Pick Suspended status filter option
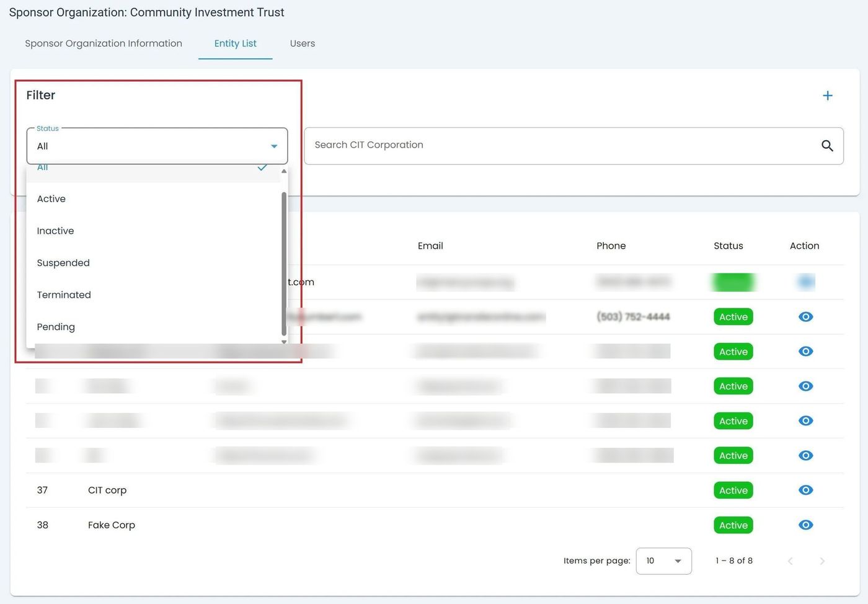This screenshot has width=868, height=604. [63, 263]
